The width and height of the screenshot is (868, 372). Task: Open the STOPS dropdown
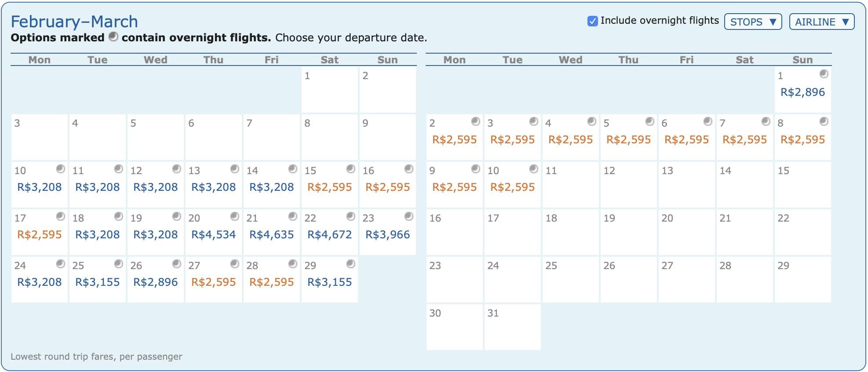tap(753, 22)
